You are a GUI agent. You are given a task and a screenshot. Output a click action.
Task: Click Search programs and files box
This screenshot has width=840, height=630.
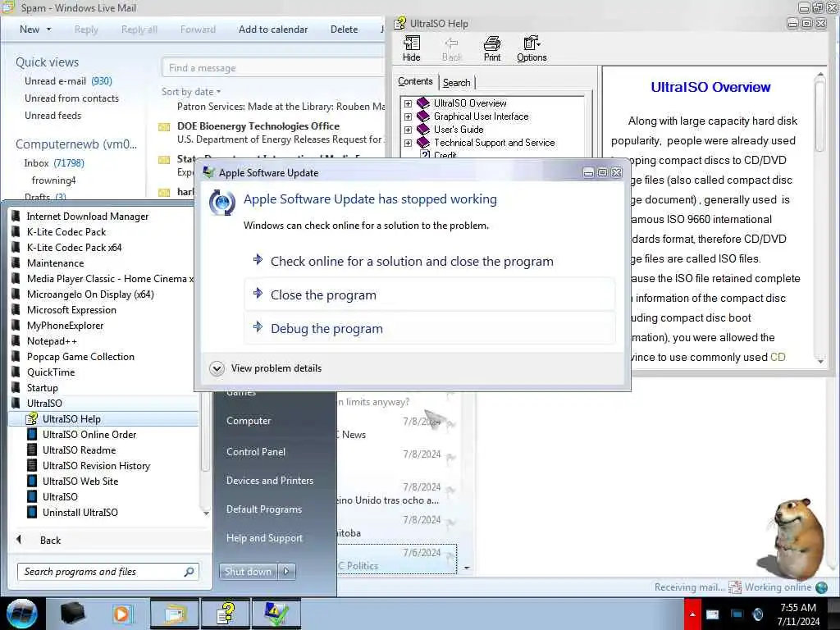pyautogui.click(x=108, y=572)
